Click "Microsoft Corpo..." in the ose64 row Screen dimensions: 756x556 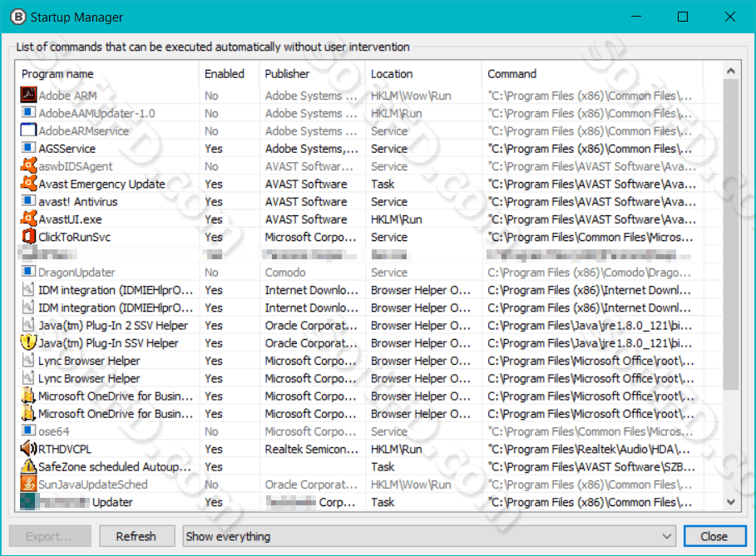point(310,431)
